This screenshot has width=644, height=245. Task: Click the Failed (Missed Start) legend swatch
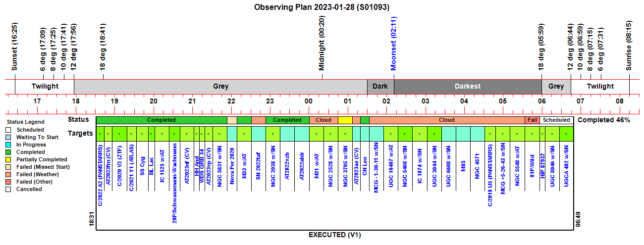click(9, 167)
